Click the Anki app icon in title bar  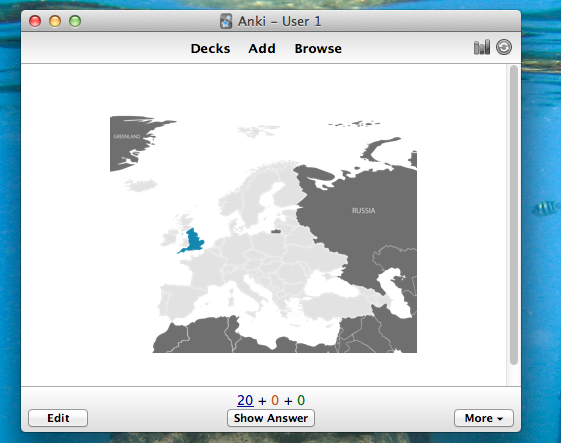click(226, 21)
